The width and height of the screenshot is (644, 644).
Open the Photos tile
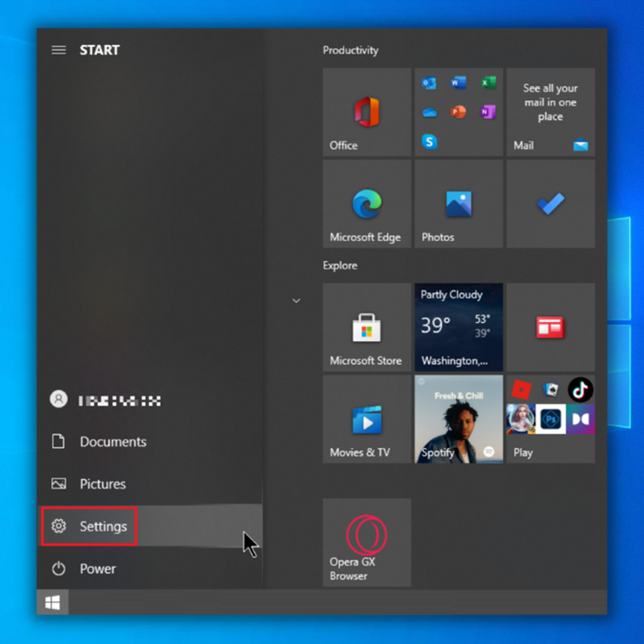[x=458, y=203]
